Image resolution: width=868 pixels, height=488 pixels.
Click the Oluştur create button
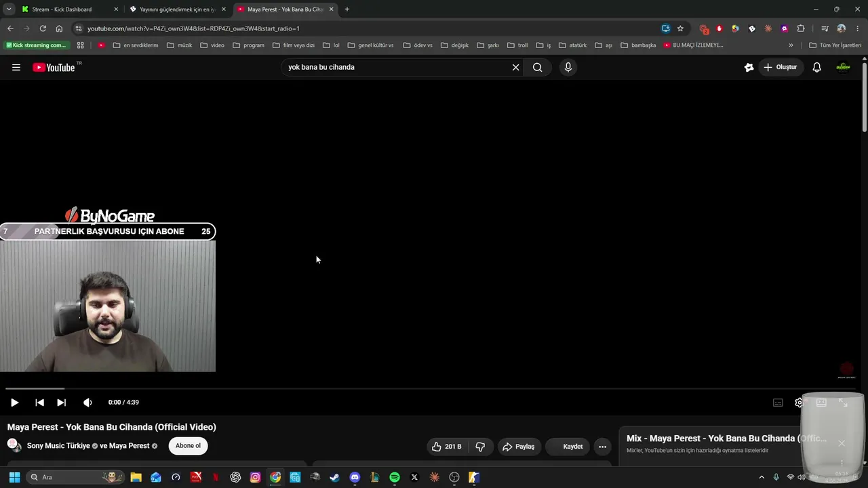click(780, 67)
